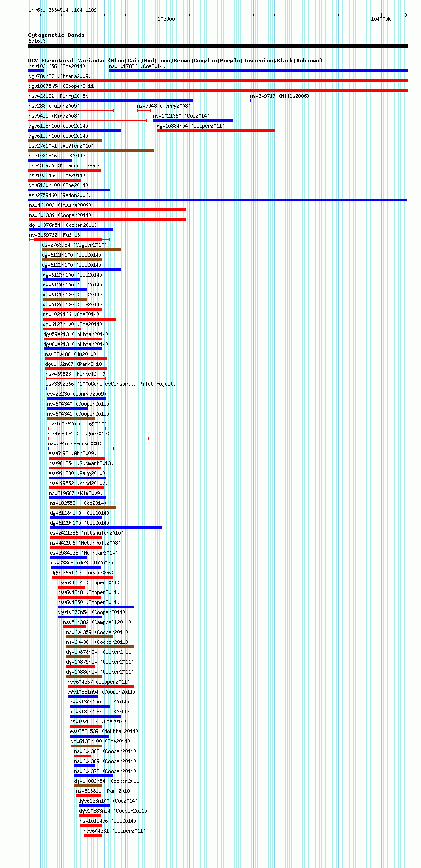This screenshot has width=421, height=868.
Task: Select dgv6120n100 (Coe2014) entry
Action: tap(58, 186)
